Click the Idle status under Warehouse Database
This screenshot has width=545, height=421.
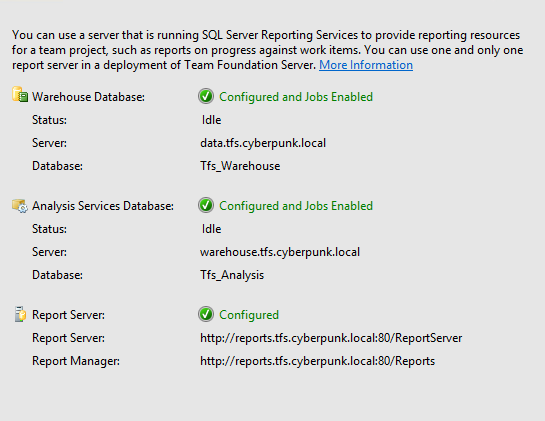pyautogui.click(x=211, y=120)
